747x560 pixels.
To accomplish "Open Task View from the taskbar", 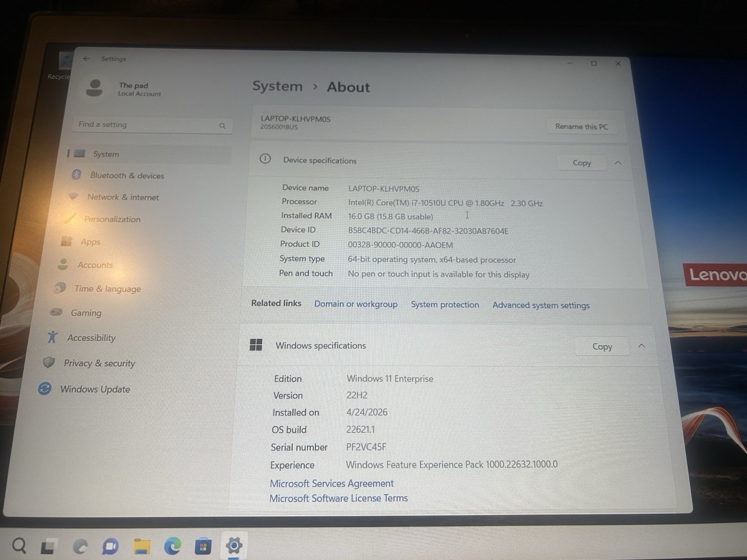I will click(x=49, y=546).
